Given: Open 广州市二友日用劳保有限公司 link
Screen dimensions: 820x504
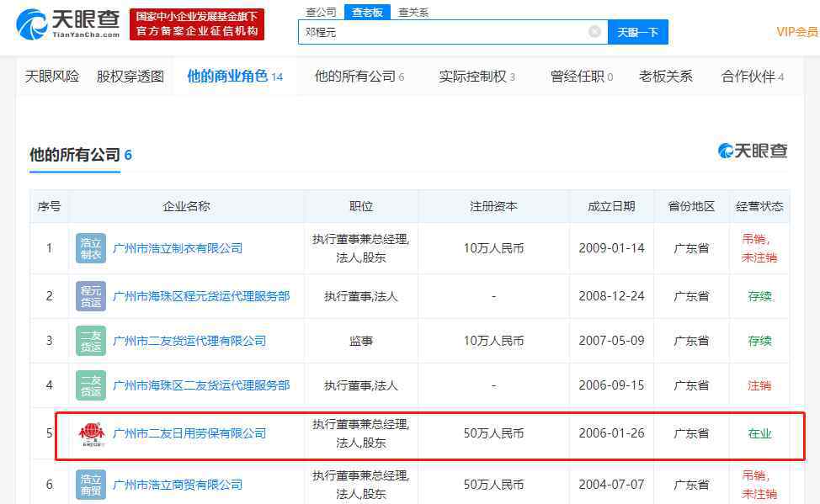Looking at the screenshot, I should click(x=189, y=433).
